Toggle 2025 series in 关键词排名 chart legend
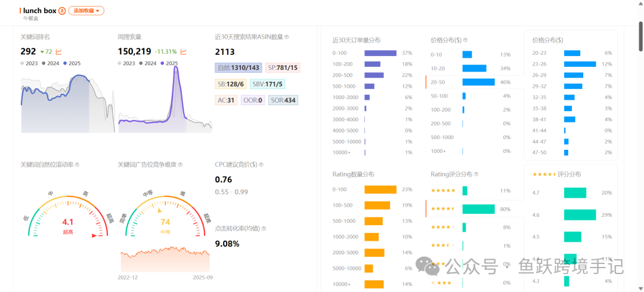Viewport: 644px width, 292px height. (x=72, y=63)
